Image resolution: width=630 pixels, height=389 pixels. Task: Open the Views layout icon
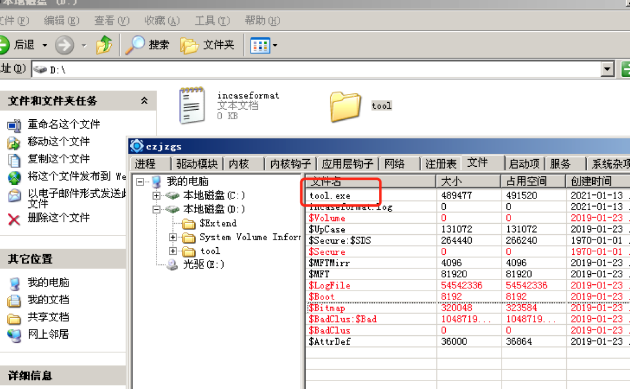(260, 45)
